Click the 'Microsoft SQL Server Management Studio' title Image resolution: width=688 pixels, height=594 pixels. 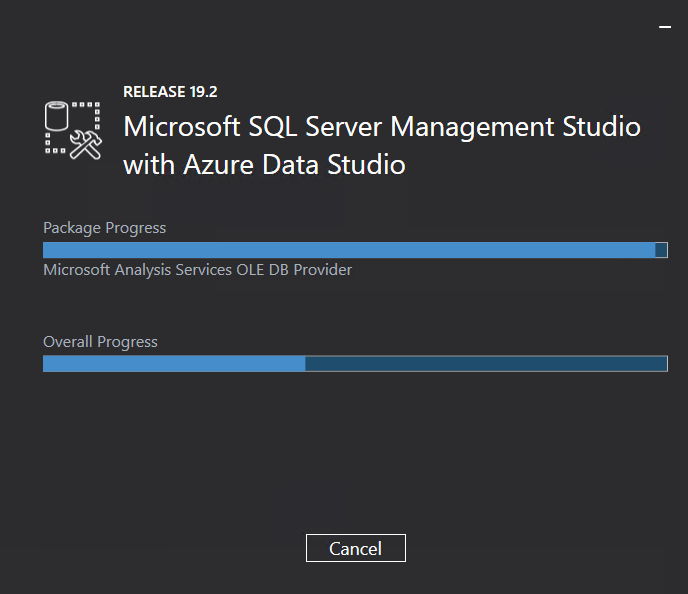(x=382, y=127)
